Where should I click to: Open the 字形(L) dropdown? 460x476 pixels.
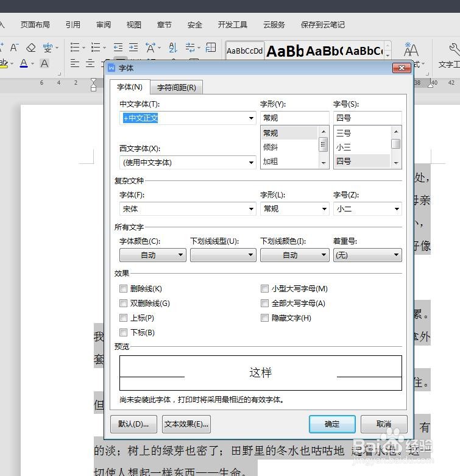click(324, 209)
